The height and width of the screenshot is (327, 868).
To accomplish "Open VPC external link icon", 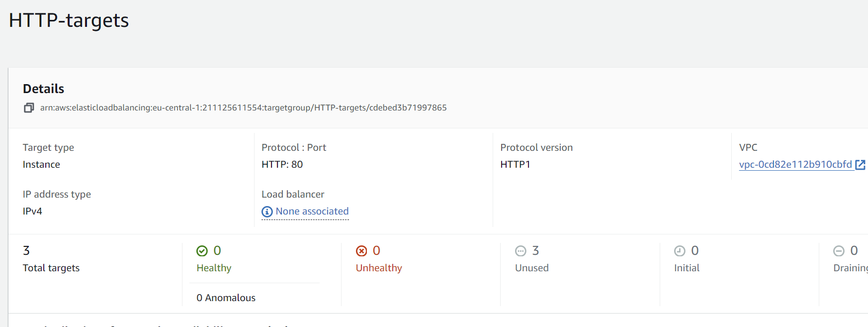I will [x=860, y=165].
